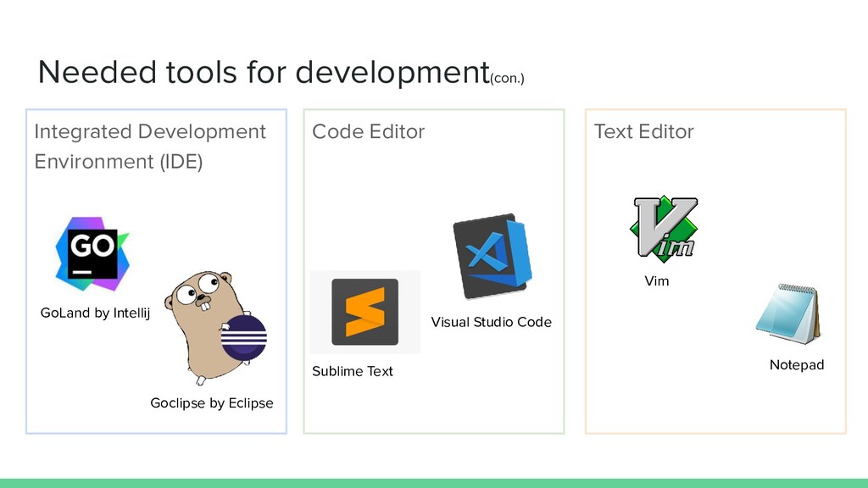Screen dimensions: 868x488
Task: Select the 'GoLand by Intellij' caption
Action: (95, 313)
